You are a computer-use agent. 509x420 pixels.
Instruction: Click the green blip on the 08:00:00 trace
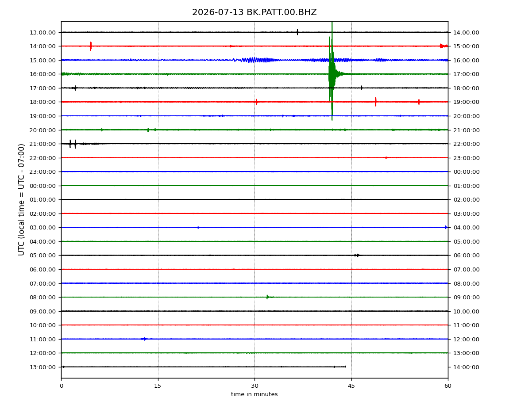(267, 297)
